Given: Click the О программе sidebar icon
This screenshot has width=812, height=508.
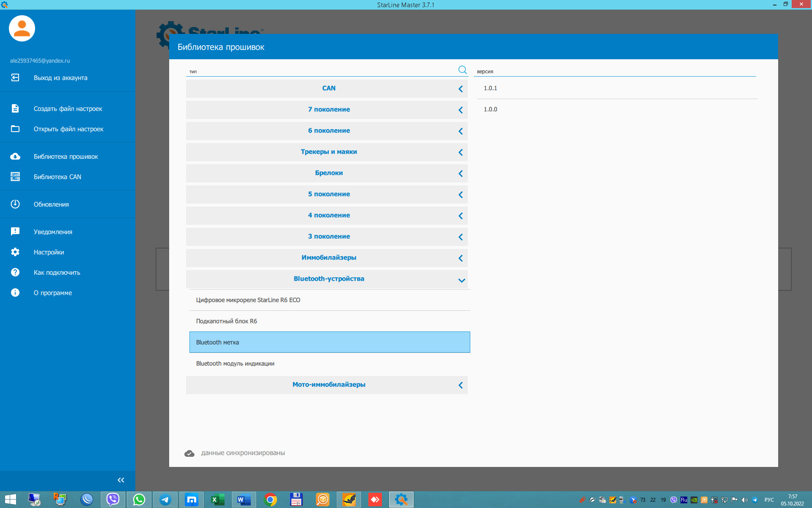Looking at the screenshot, I should (15, 292).
